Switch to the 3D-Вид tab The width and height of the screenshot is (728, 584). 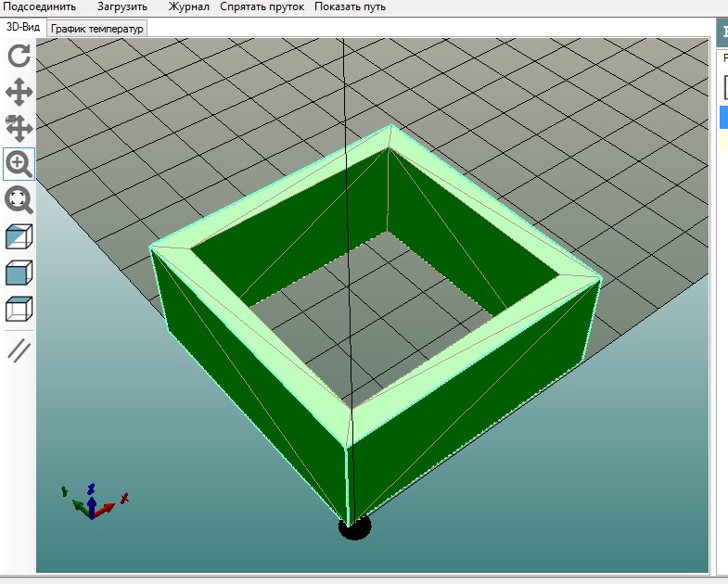[23, 28]
